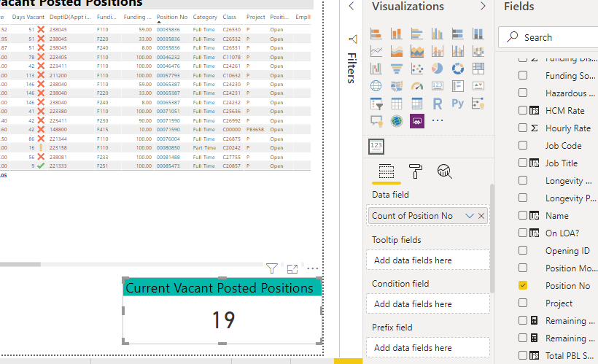The width and height of the screenshot is (598, 364).
Task: Open more visuals ellipsis menu
Action: (x=438, y=120)
